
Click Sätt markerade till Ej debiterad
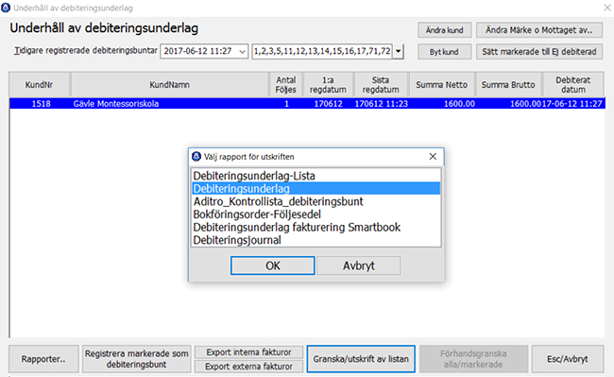(539, 52)
